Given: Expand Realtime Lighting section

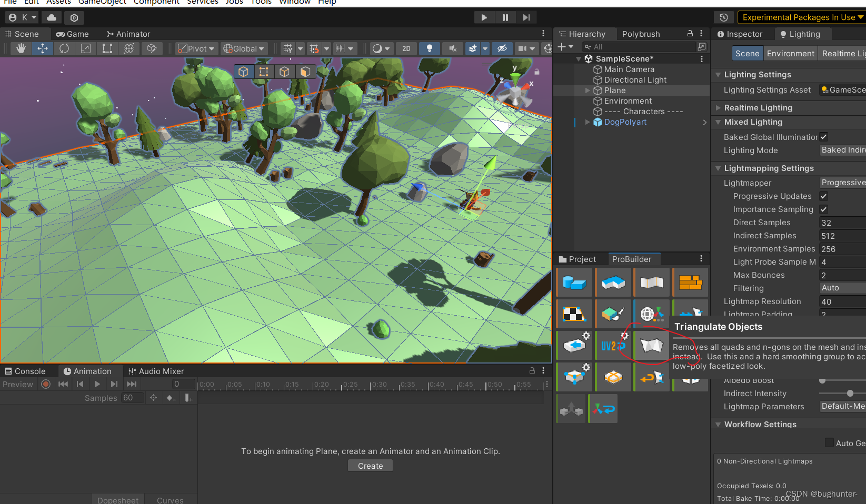Looking at the screenshot, I should pyautogui.click(x=718, y=108).
